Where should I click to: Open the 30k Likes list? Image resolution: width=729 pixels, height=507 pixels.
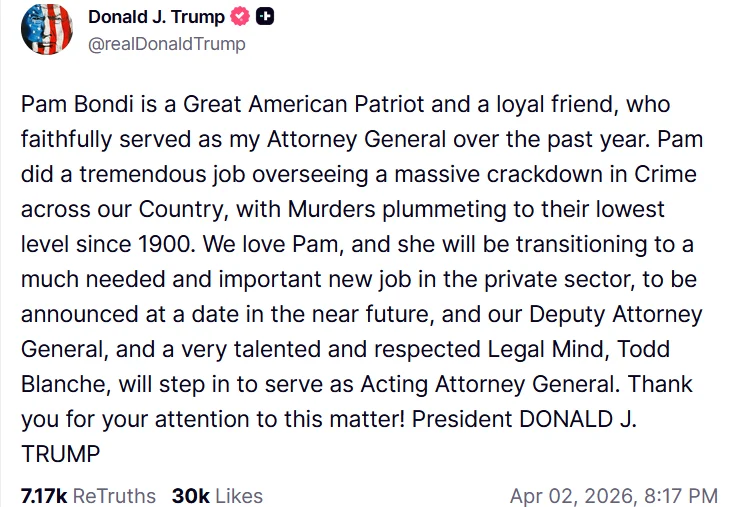217,495
